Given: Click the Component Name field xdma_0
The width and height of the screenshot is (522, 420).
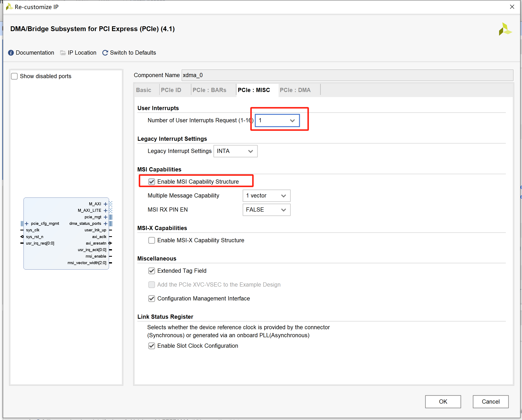Looking at the screenshot, I should point(347,75).
